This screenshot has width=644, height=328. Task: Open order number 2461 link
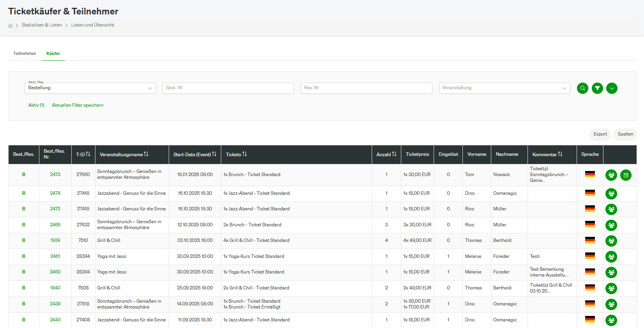click(x=55, y=256)
